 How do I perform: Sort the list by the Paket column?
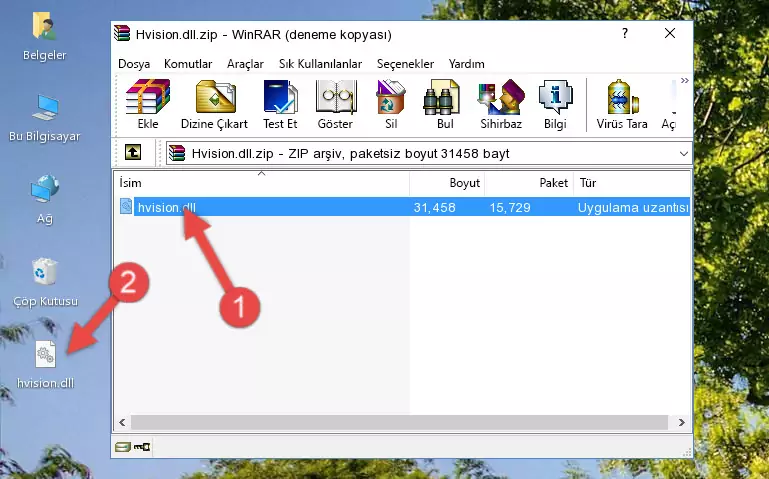529,183
